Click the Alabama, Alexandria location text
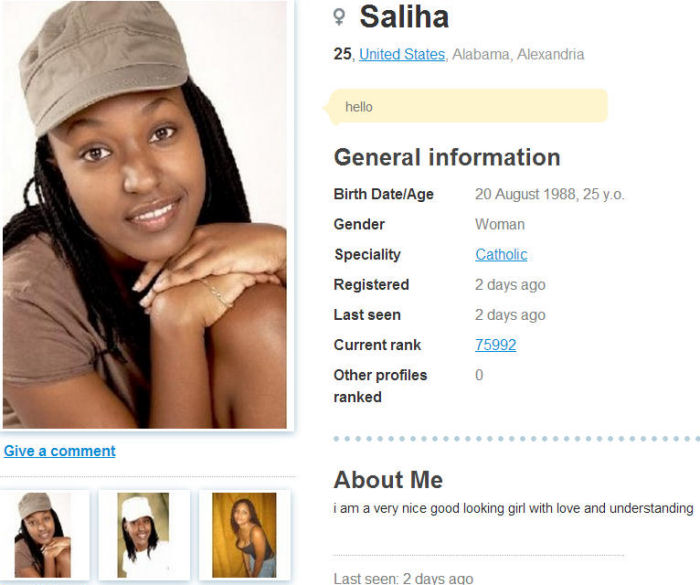The width and height of the screenshot is (700, 585). [x=518, y=54]
